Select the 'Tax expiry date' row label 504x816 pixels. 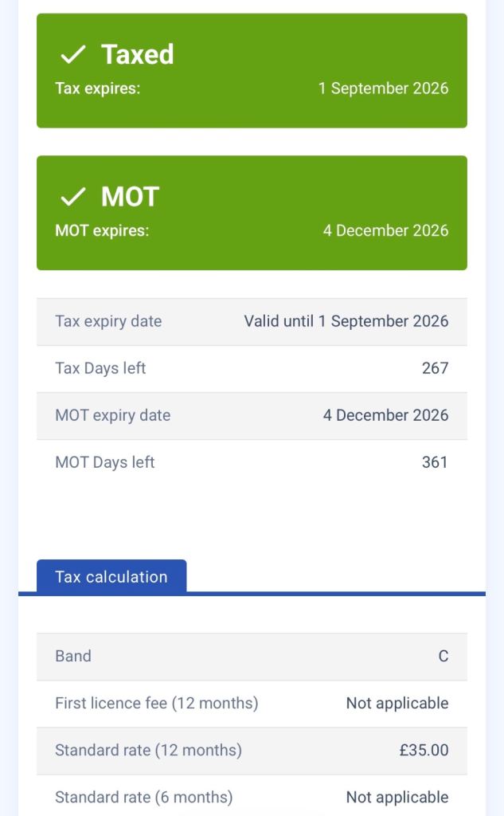tap(108, 321)
